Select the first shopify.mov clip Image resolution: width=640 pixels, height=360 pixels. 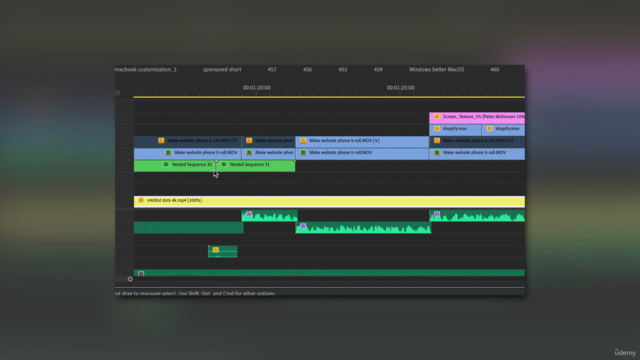pos(456,130)
